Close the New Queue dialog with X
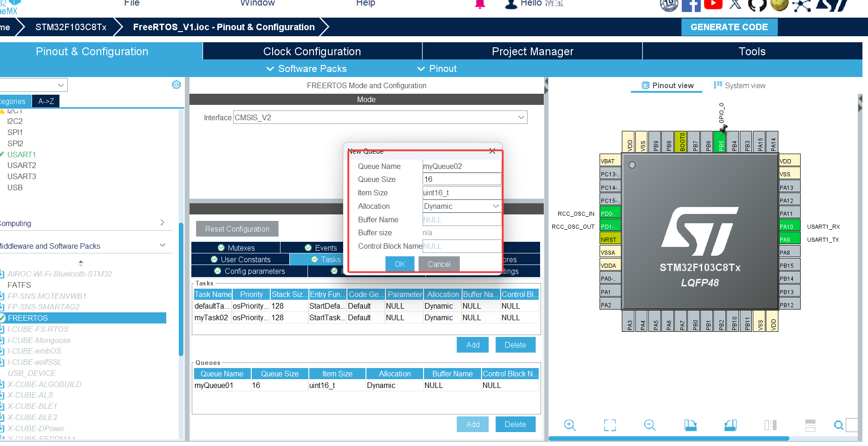 492,151
